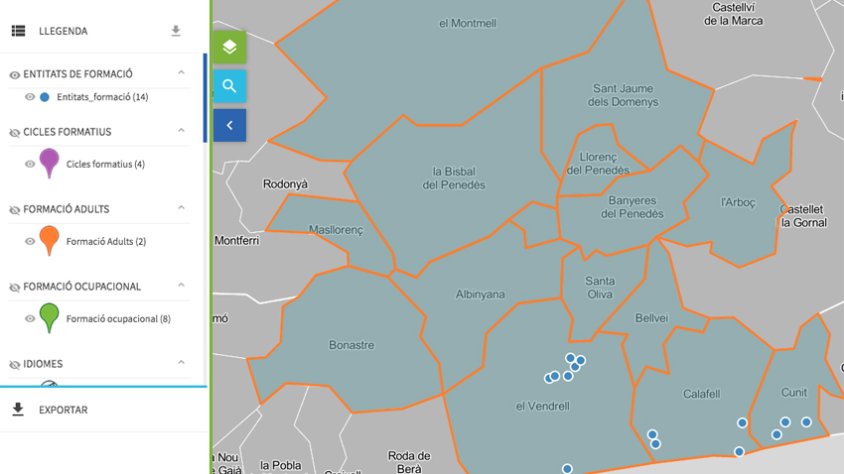Image resolution: width=844 pixels, height=474 pixels.
Task: Click the Llegenda list icon
Action: (x=18, y=31)
